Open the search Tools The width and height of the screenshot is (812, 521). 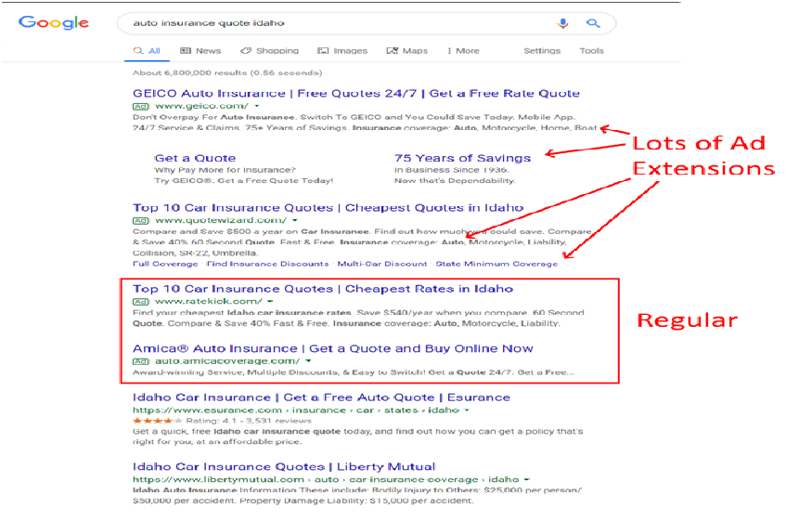coord(591,51)
